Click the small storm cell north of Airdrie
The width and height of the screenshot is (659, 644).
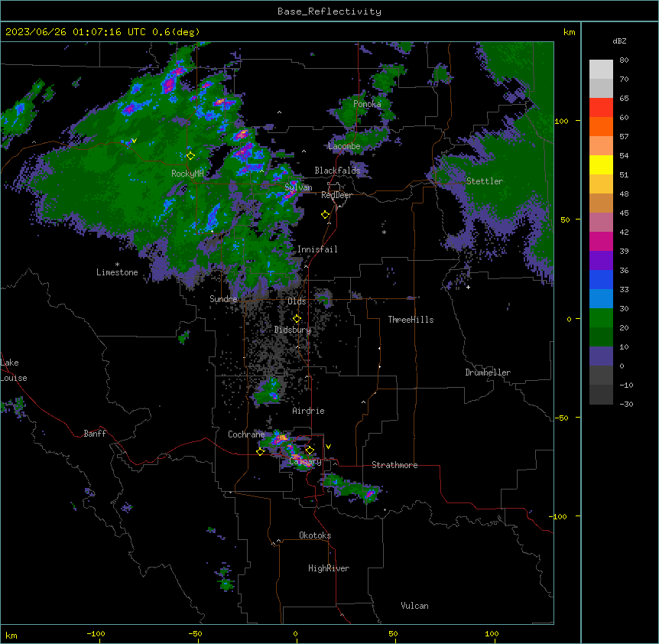pyautogui.click(x=268, y=391)
